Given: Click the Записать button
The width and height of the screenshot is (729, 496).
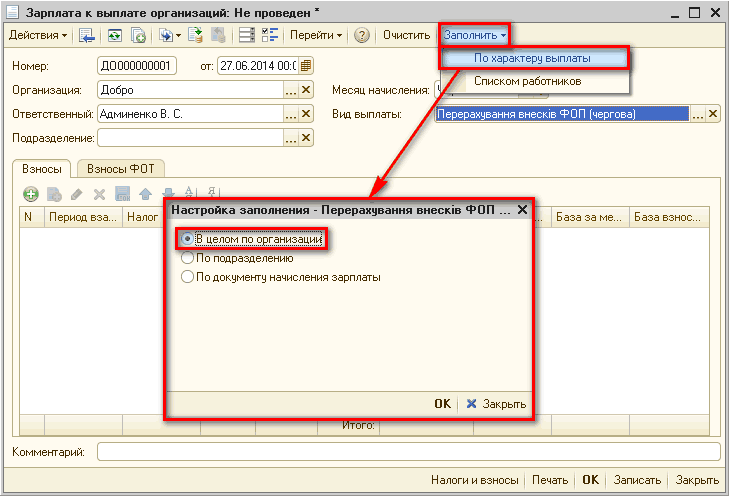Looking at the screenshot, I should [636, 479].
